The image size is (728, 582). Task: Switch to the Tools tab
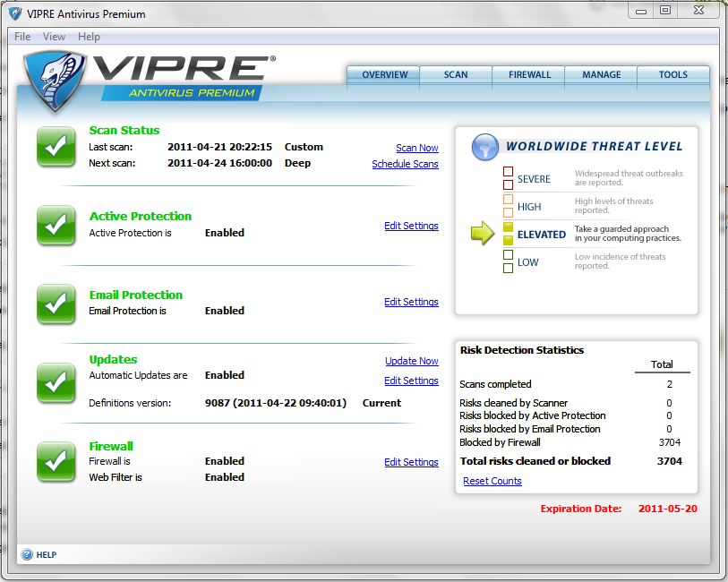(673, 75)
